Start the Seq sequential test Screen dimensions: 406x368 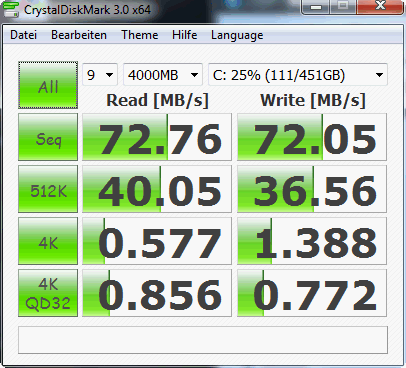pos(48,137)
